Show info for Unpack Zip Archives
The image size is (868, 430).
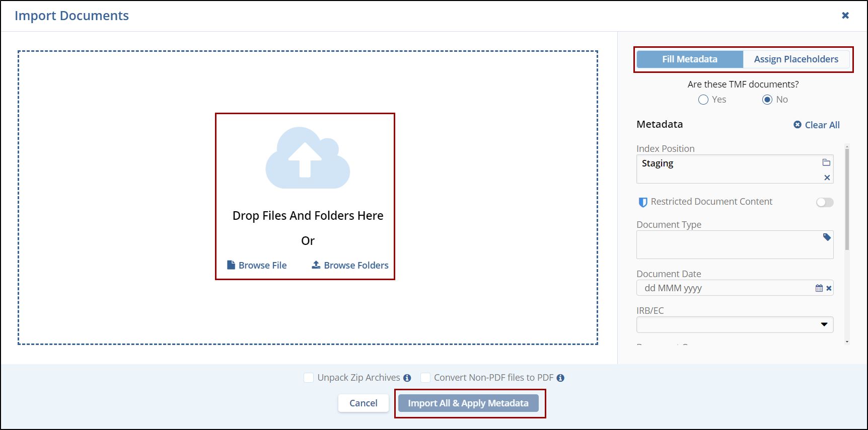407,378
